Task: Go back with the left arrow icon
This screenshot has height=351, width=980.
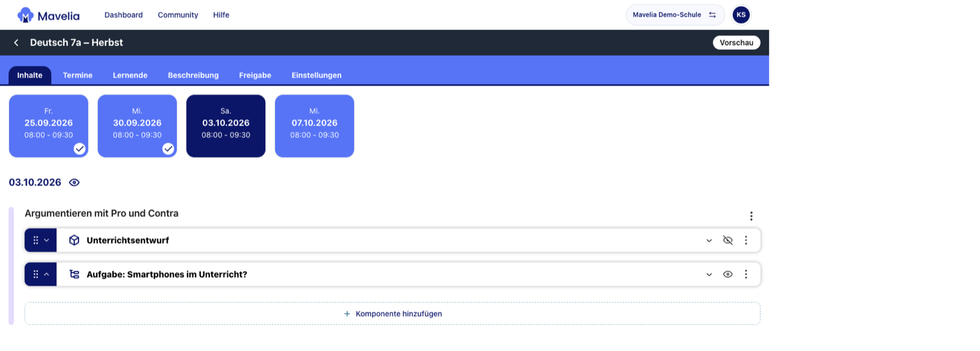Action: pos(17,43)
